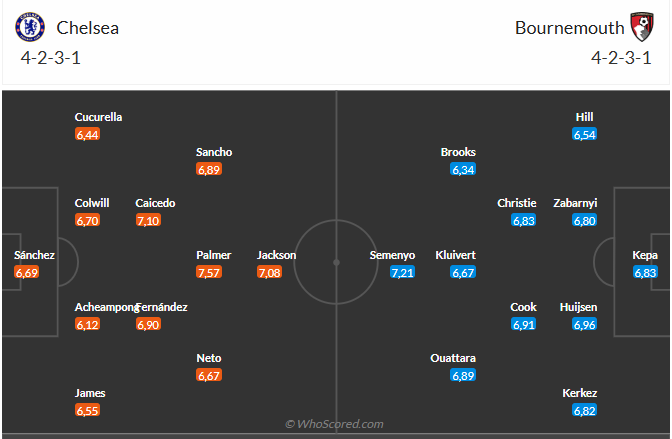The width and height of the screenshot is (672, 439).
Task: Click Jackson's 7,08 rating badge
Action: pos(270,272)
